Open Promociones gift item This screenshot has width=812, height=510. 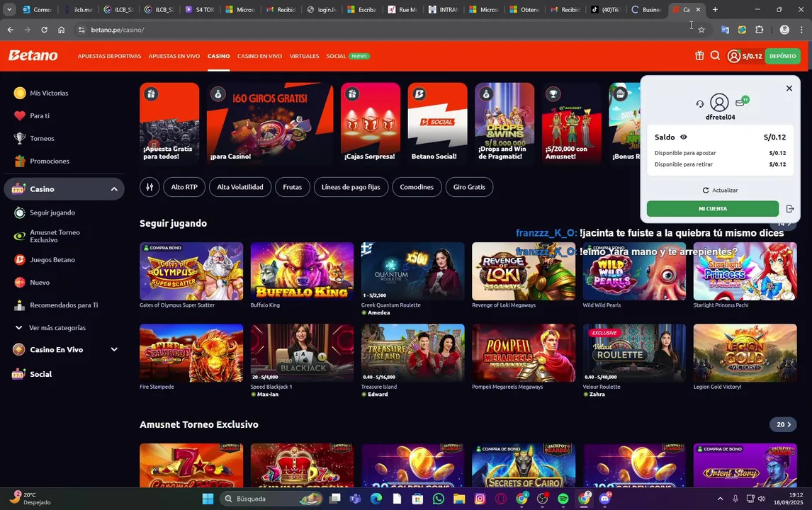[41, 161]
